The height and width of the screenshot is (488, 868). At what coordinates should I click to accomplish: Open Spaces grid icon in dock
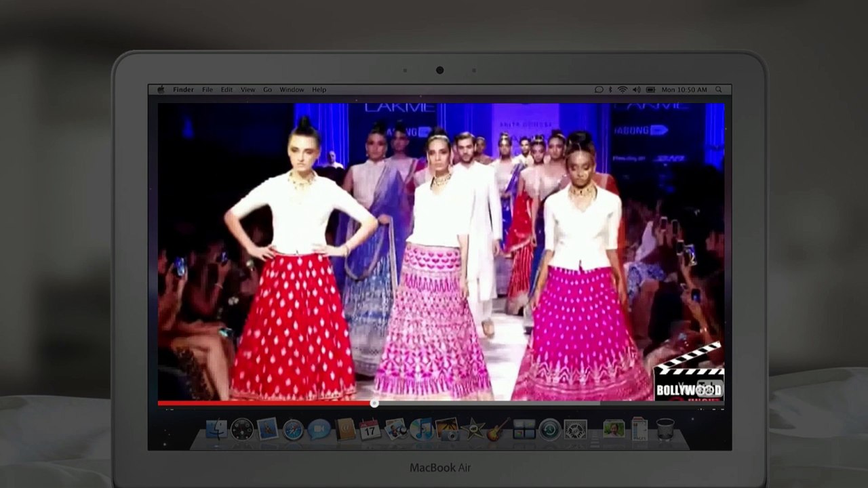tap(524, 429)
